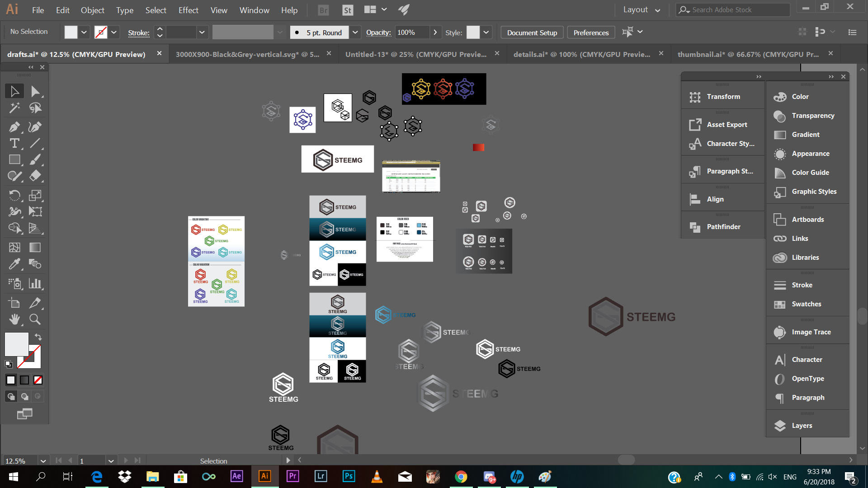Open the Window menu
Screen dimensions: 868x488
pos(254,10)
